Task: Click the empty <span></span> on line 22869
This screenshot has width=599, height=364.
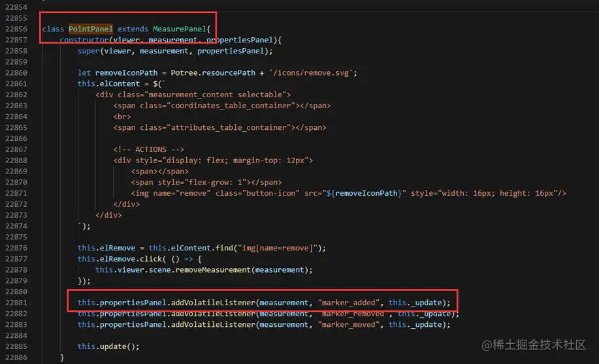Action: [x=159, y=172]
